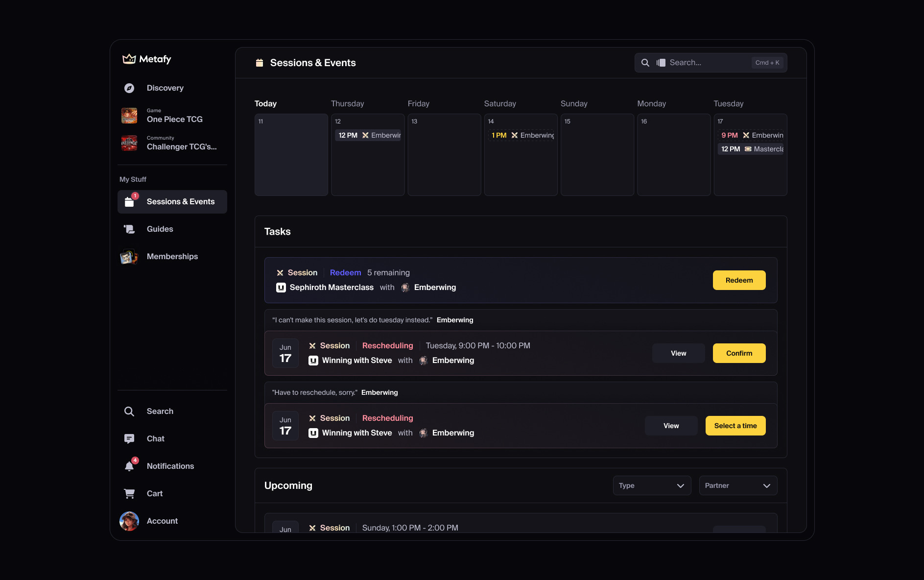Open Thursday 12 PM Emberwing calendar event
This screenshot has width=924, height=580.
368,135
